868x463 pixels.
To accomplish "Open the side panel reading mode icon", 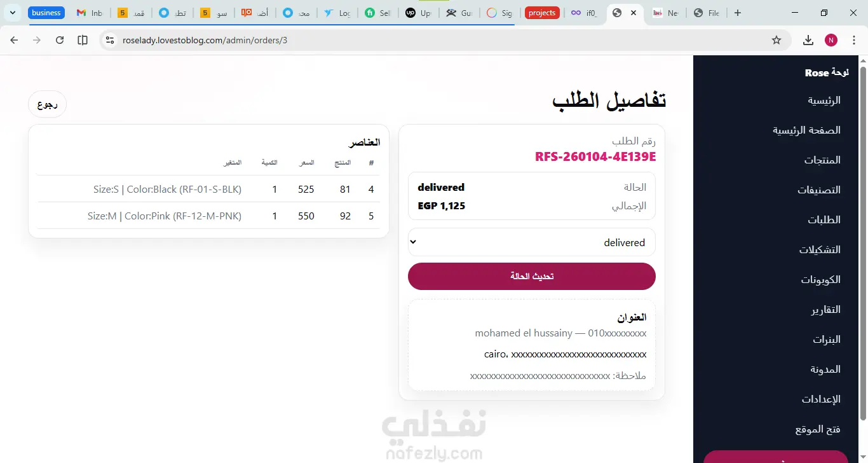I will (x=83, y=40).
